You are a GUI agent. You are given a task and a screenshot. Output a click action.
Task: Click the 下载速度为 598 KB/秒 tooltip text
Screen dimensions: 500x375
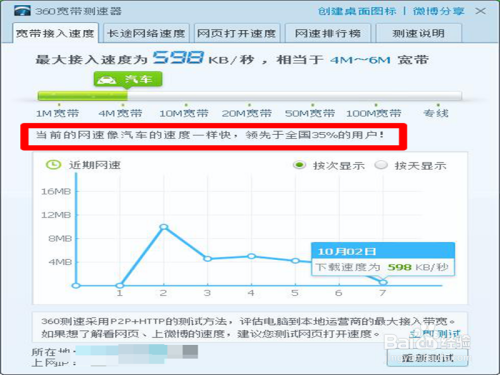pos(382,267)
